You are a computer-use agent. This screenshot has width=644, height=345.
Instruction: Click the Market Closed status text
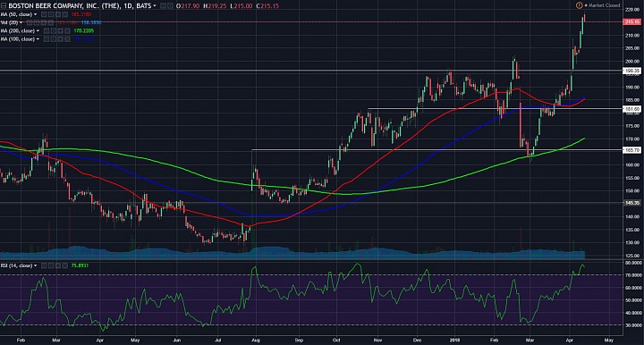pos(604,5)
